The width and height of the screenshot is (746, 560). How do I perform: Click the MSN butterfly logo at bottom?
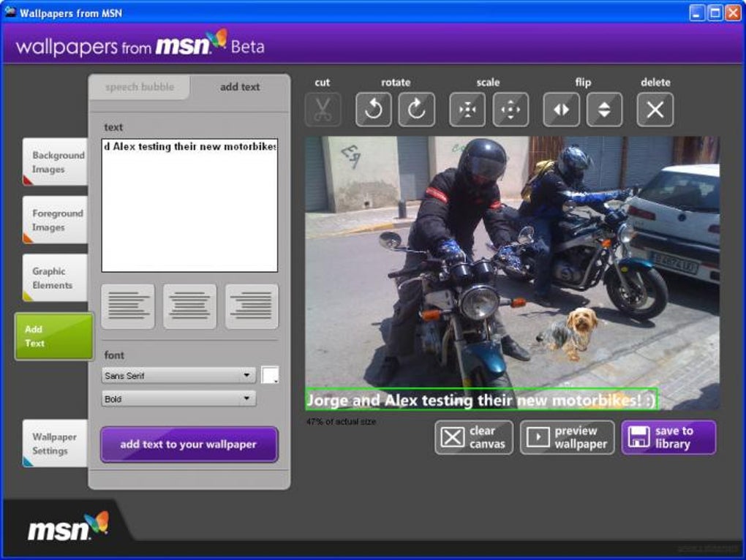[68, 526]
